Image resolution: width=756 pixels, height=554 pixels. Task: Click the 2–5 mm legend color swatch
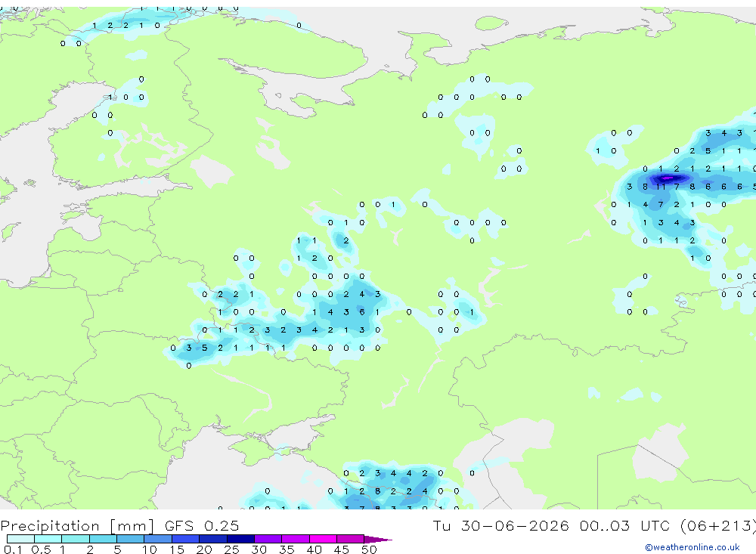coord(103,539)
